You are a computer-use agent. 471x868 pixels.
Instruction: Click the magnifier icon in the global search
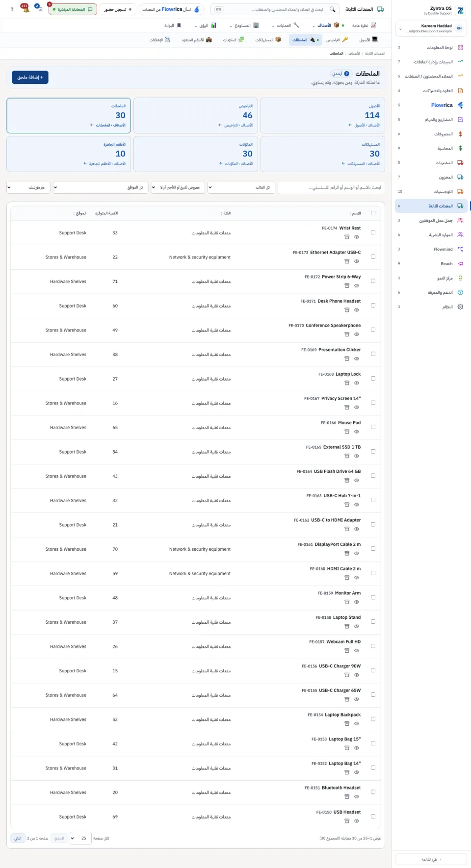(333, 9)
